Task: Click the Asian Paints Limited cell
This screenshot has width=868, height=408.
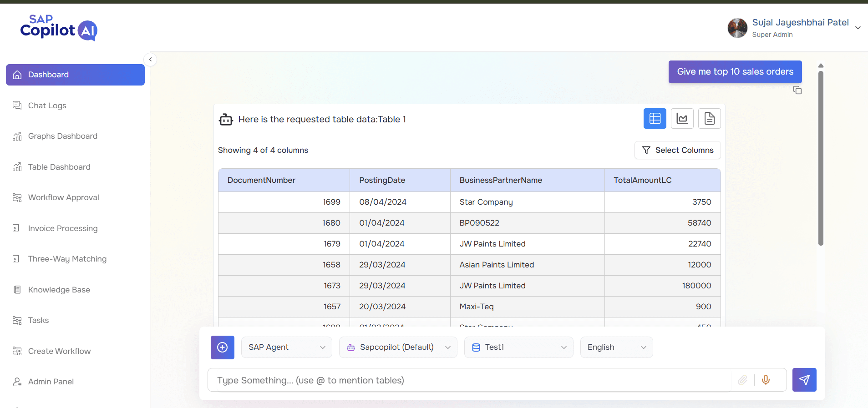Action: [x=528, y=265]
